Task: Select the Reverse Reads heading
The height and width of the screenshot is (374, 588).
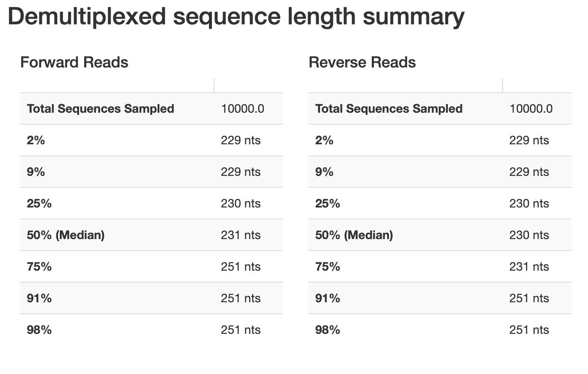Action: click(362, 62)
